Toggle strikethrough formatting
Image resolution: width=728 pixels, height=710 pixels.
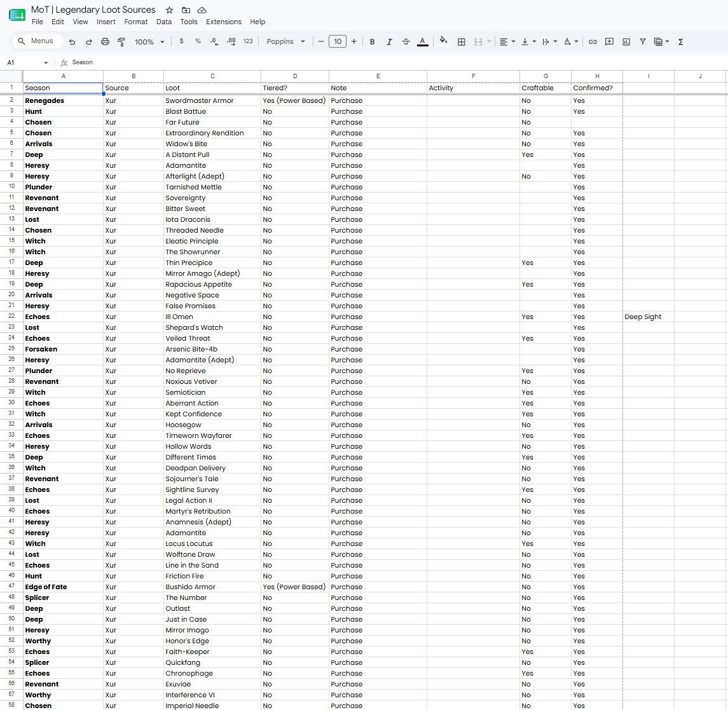pyautogui.click(x=406, y=42)
